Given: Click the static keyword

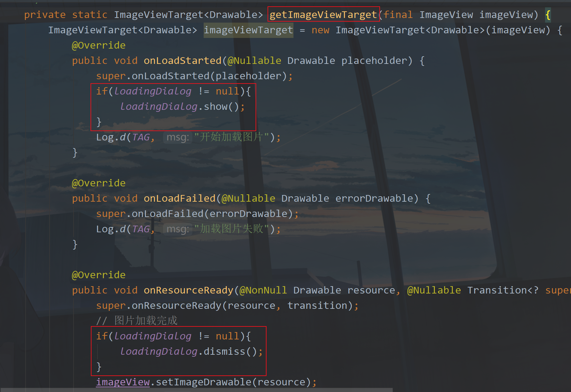Looking at the screenshot, I should [90, 15].
